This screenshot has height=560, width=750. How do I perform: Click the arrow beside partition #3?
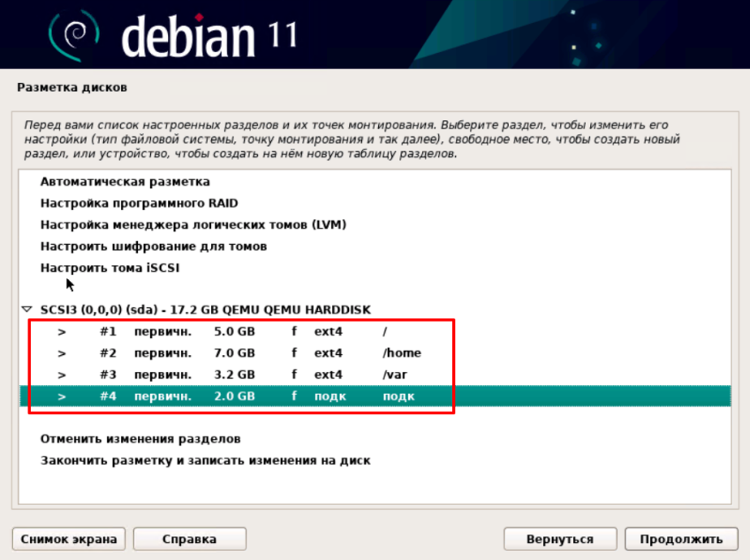click(62, 375)
